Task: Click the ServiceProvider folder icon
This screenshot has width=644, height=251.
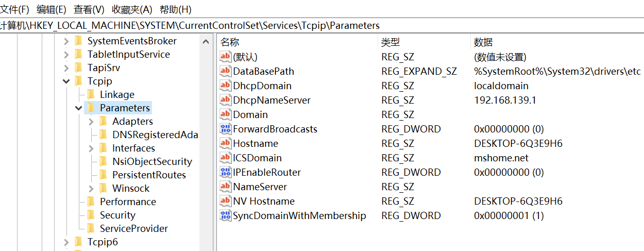Action: point(91,228)
